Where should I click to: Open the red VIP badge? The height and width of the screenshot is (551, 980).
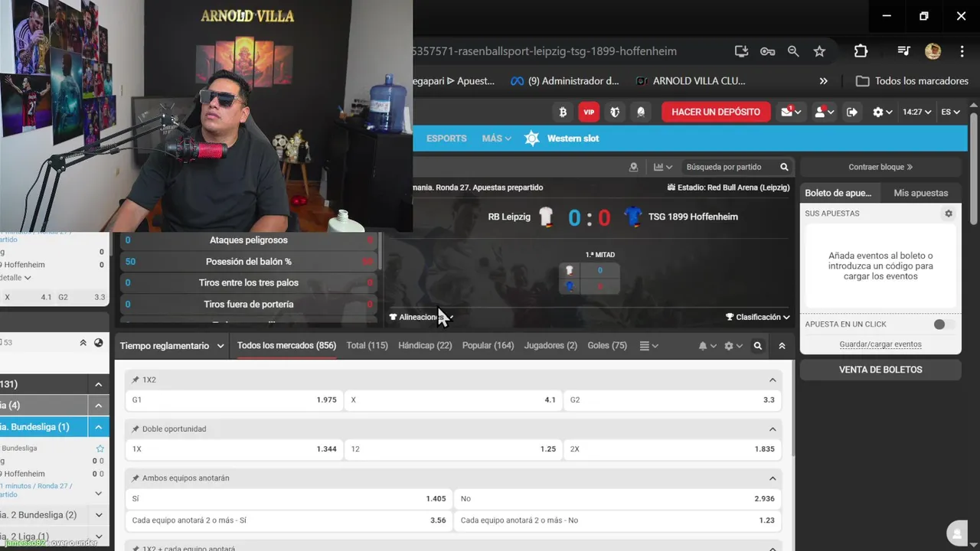589,112
